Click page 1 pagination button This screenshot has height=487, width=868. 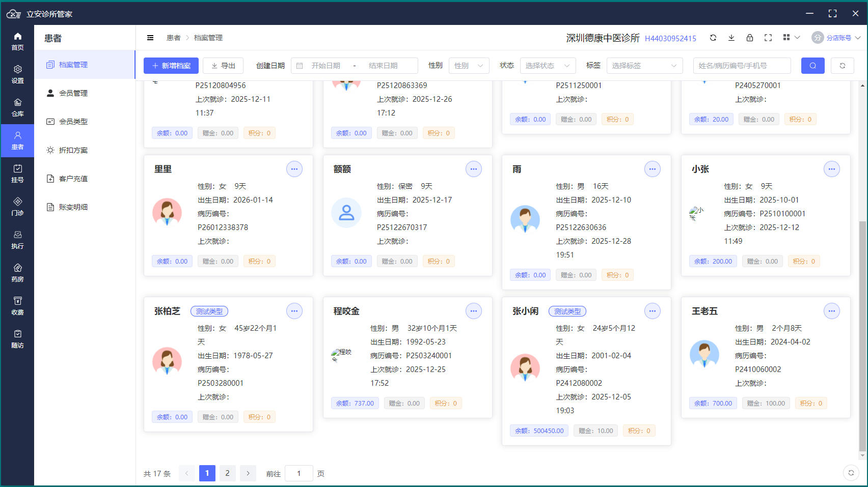tap(207, 473)
